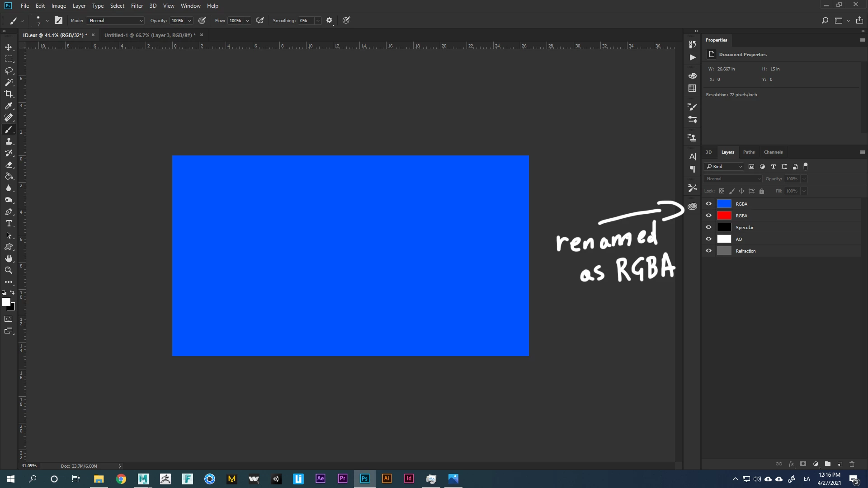The width and height of the screenshot is (868, 488).
Task: Toggle visibility of the AO layer
Action: tap(708, 239)
